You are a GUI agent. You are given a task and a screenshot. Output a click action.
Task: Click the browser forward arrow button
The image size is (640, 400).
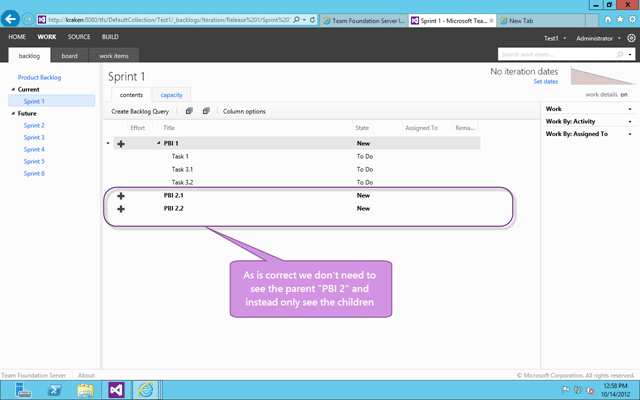point(28,19)
